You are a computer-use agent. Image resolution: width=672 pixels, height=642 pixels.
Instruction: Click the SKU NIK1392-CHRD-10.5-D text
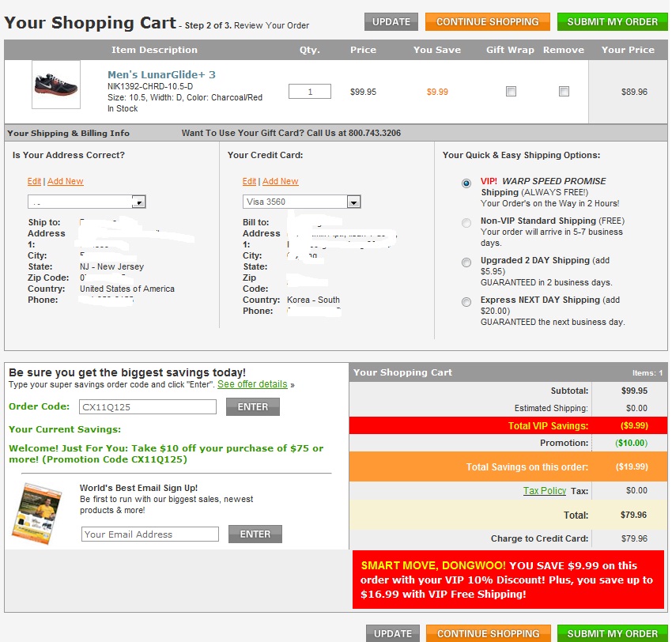point(150,86)
